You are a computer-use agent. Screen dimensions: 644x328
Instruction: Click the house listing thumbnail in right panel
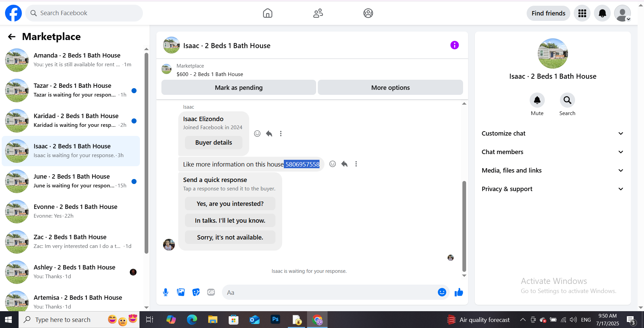pos(553,53)
